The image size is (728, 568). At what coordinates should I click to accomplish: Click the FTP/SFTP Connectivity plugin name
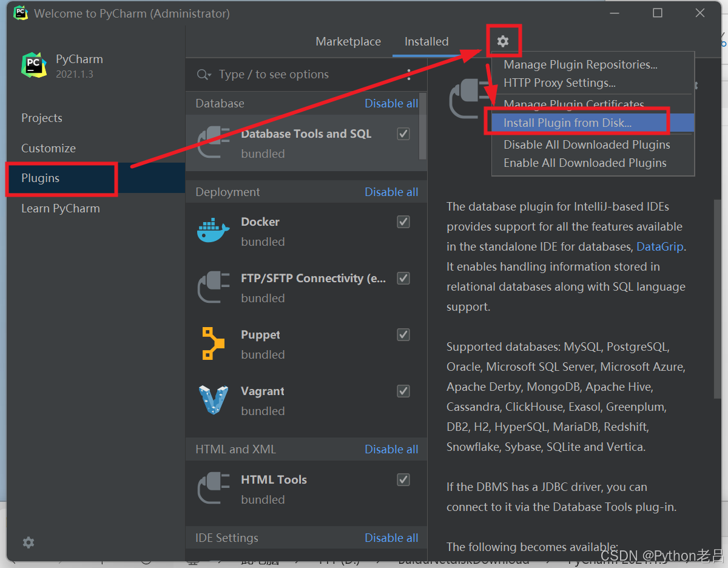coord(313,278)
